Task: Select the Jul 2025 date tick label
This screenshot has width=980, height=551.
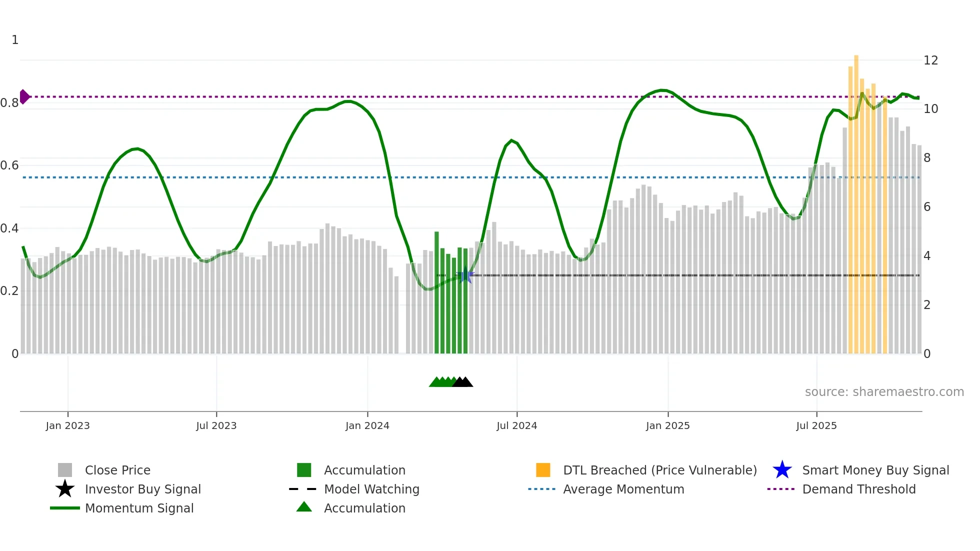Action: [x=816, y=425]
